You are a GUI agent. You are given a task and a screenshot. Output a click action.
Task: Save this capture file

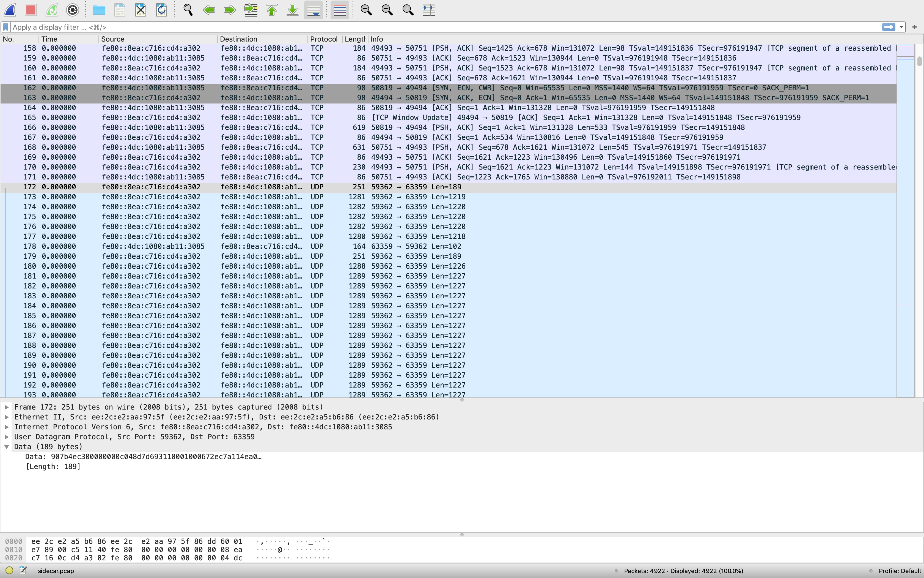click(120, 10)
